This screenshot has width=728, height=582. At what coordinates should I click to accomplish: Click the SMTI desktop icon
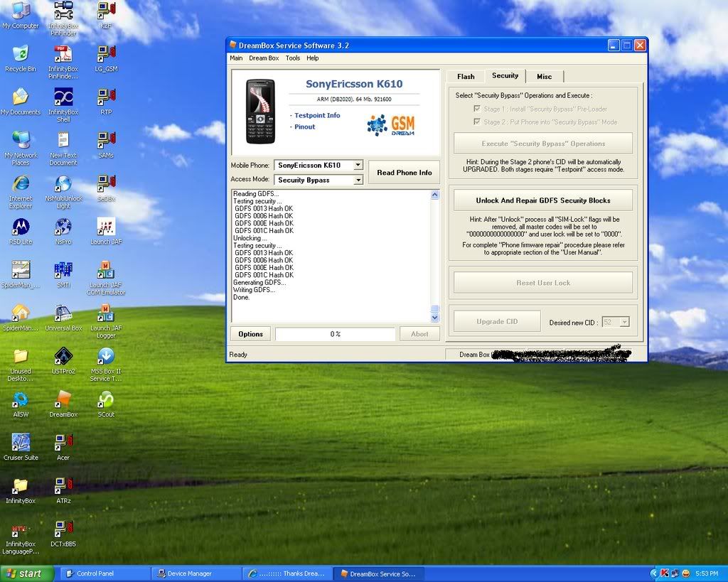pyautogui.click(x=63, y=274)
